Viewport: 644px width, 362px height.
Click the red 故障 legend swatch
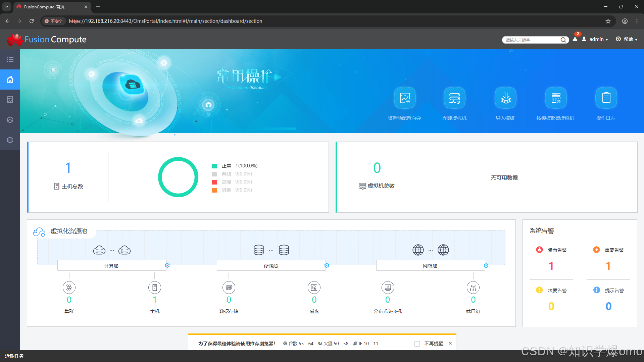click(x=214, y=182)
